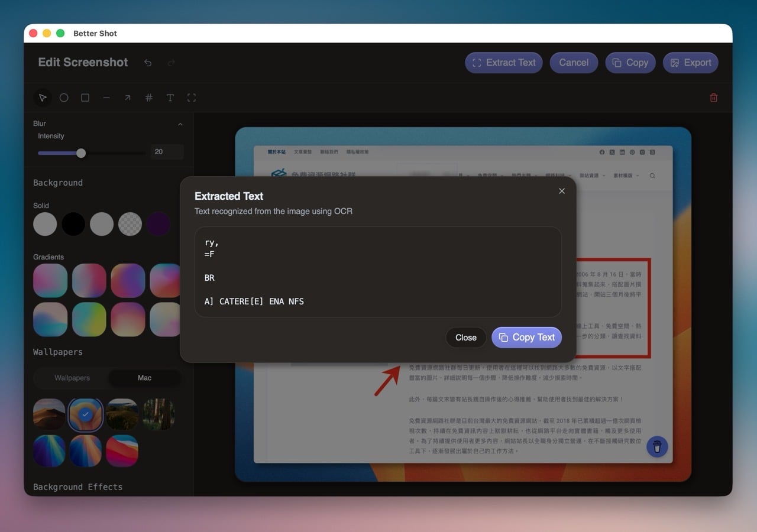Pick the desert dune Mac wallpaper thumbnail
Viewport: 757px width, 532px height.
click(49, 414)
